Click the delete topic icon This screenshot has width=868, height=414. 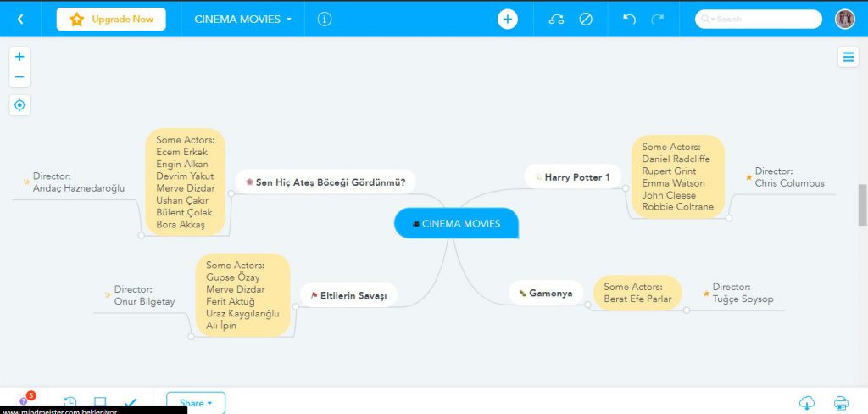click(586, 19)
